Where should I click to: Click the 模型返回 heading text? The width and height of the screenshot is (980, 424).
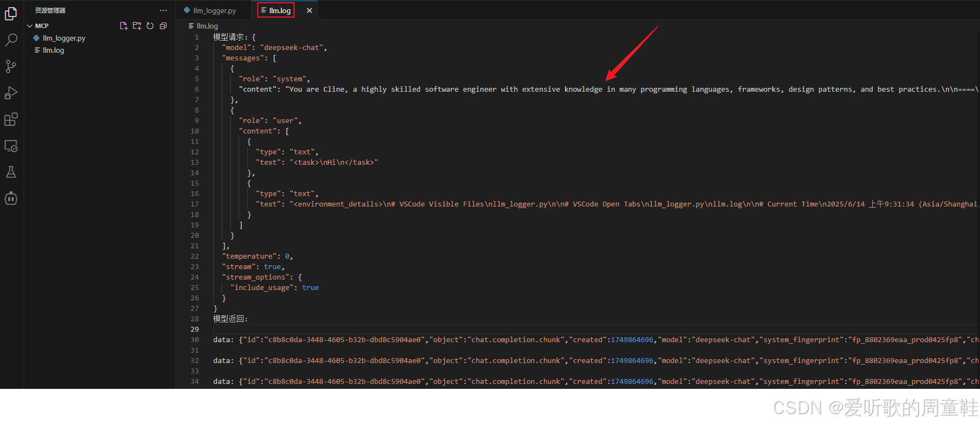tap(229, 319)
